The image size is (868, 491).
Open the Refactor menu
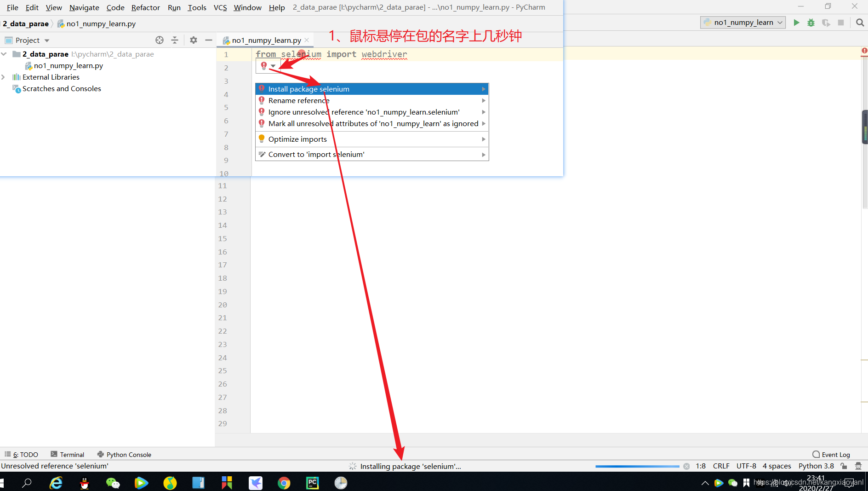(x=145, y=7)
